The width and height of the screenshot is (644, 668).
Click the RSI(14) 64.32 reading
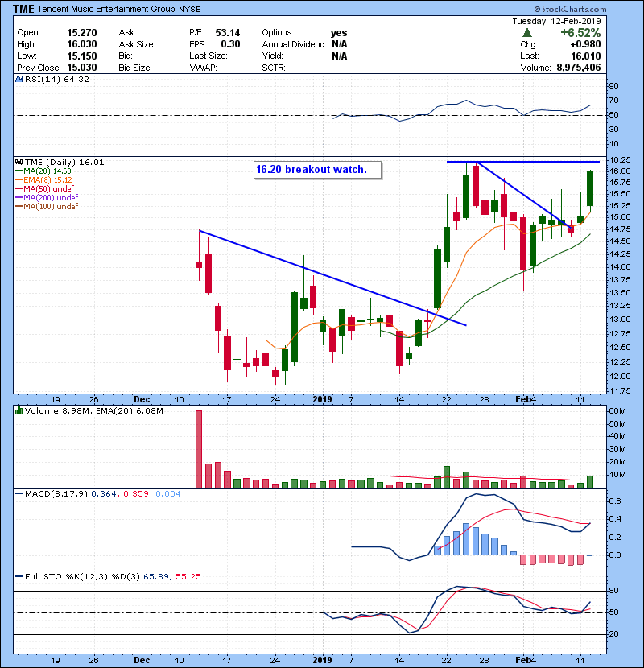pos(57,79)
